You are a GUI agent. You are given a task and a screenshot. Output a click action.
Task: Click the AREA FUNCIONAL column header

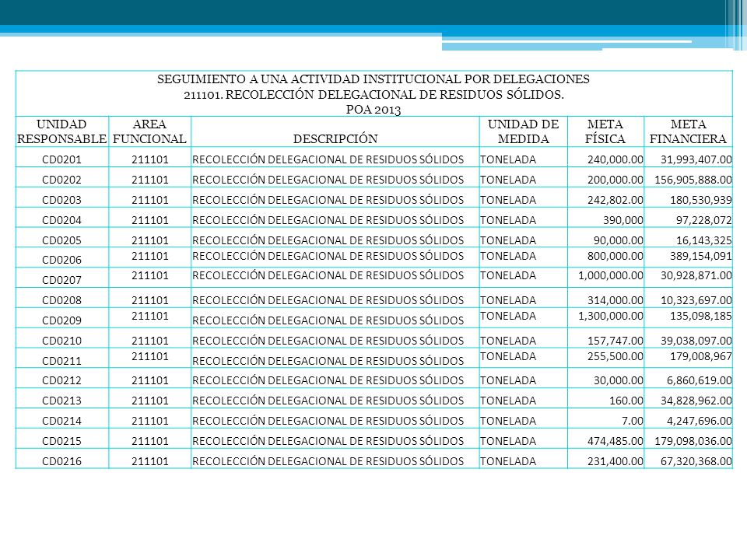point(149,131)
